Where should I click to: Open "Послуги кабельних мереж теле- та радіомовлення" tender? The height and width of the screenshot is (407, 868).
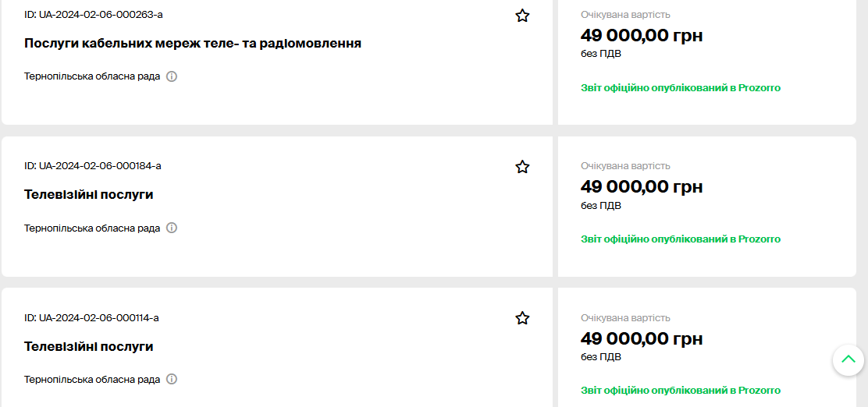point(193,43)
